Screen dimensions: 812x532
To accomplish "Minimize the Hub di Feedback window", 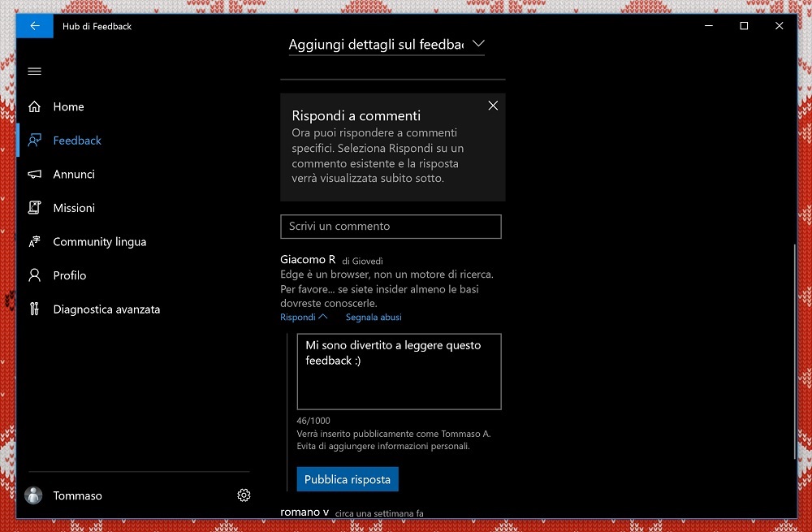I will coord(709,26).
